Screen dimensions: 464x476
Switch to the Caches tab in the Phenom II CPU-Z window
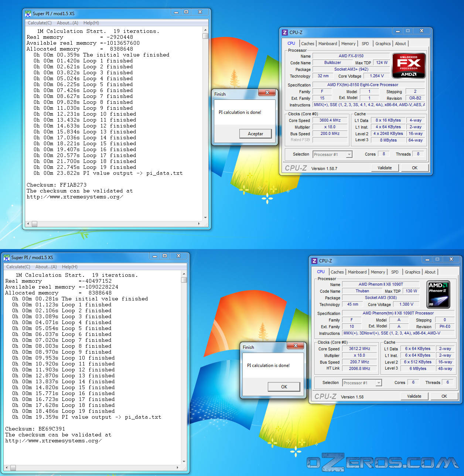(x=337, y=272)
